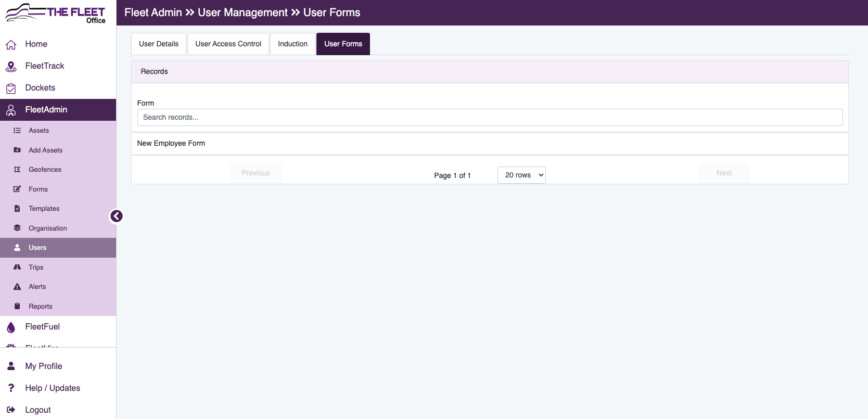Click The Fleet Office logo

pyautogui.click(x=55, y=13)
